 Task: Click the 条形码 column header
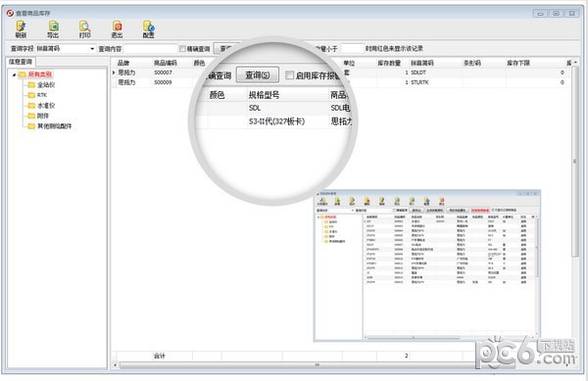tap(472, 63)
